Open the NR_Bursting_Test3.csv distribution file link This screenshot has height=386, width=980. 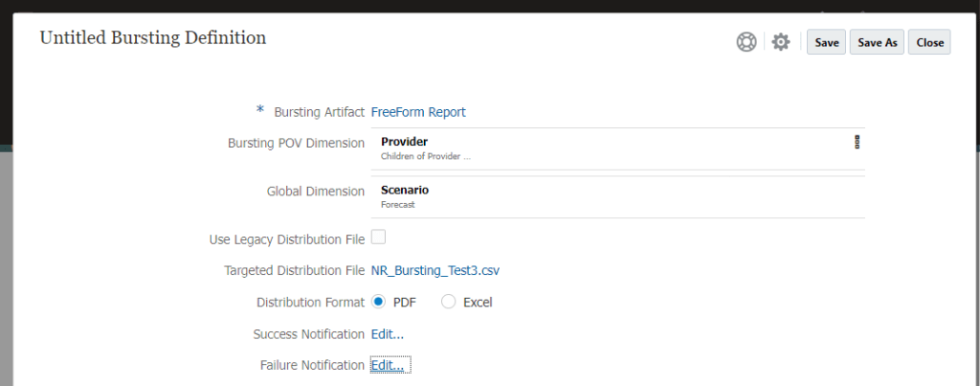(x=434, y=270)
